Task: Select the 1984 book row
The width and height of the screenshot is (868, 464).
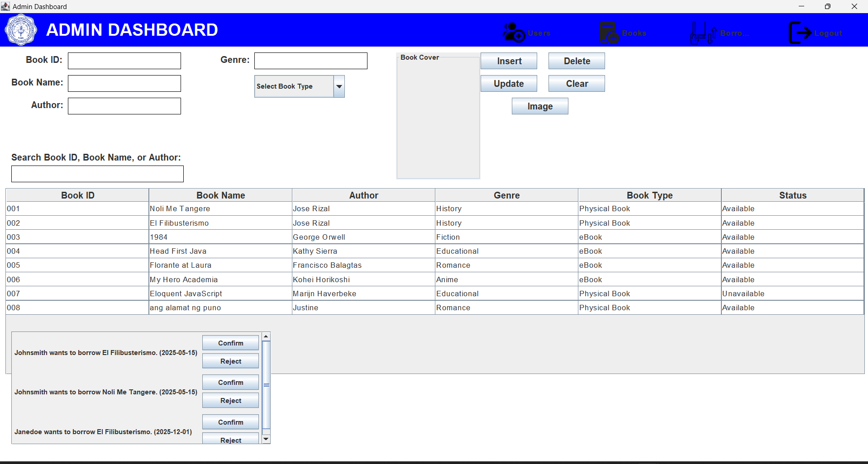Action: tap(435, 237)
